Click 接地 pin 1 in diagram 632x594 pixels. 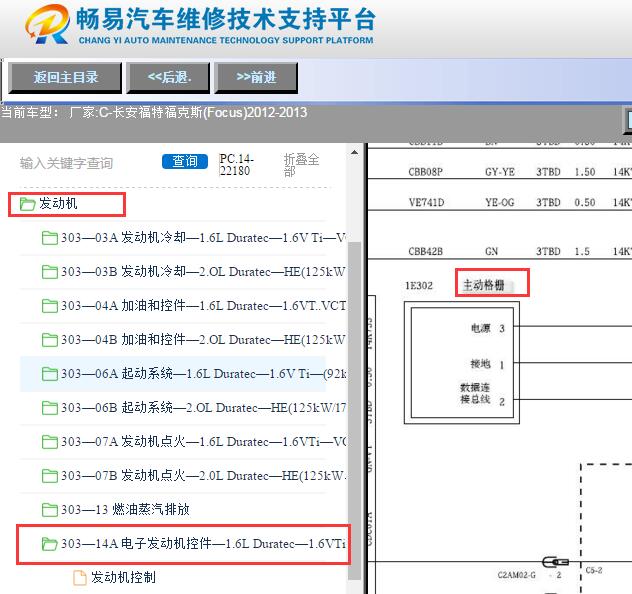tap(488, 365)
